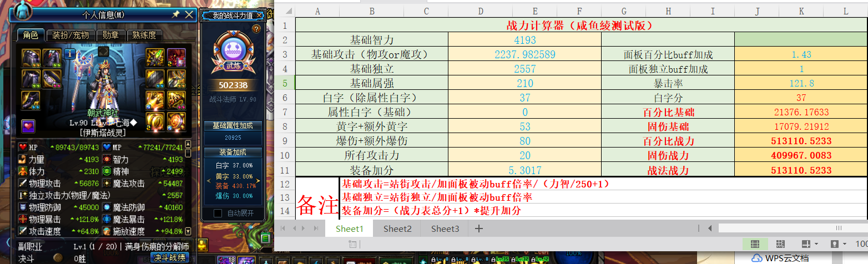Click the help question mark in battle power panel
The width and height of the screenshot is (868, 264).
(x=256, y=29)
